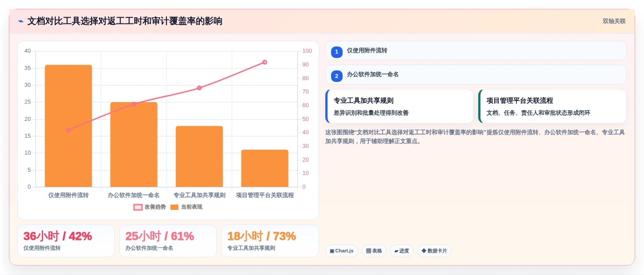Viewport: 644px width, 275px height.
Task: Click x-axis label 办公软件加统一命名
Action: point(134,195)
